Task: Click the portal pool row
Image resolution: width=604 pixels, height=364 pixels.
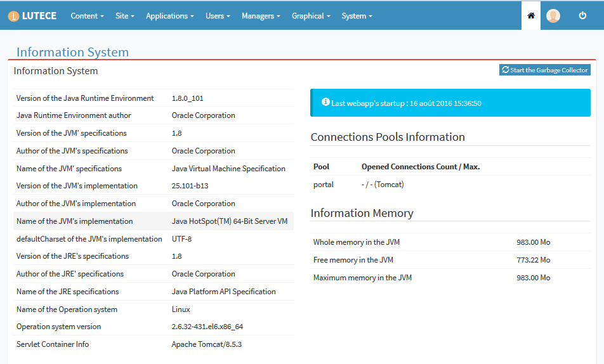Action: 450,185
